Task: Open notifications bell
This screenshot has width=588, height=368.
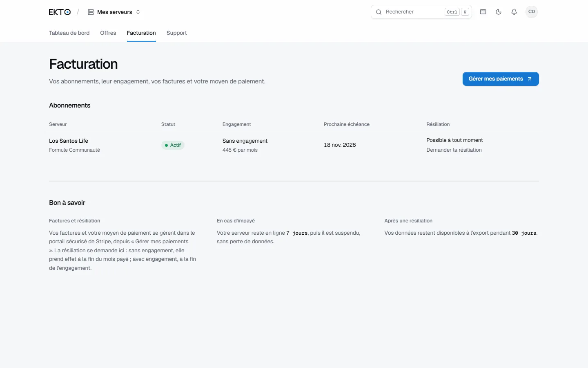Action: tap(514, 12)
